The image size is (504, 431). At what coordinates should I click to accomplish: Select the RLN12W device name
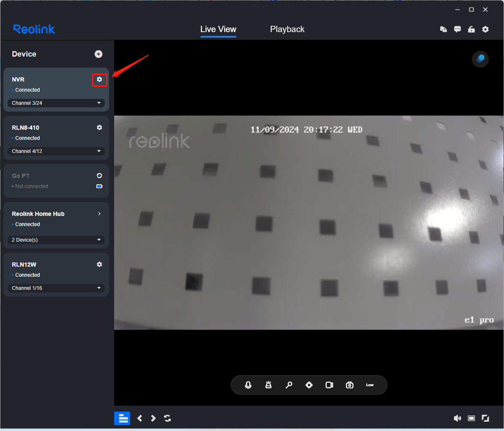[24, 265]
